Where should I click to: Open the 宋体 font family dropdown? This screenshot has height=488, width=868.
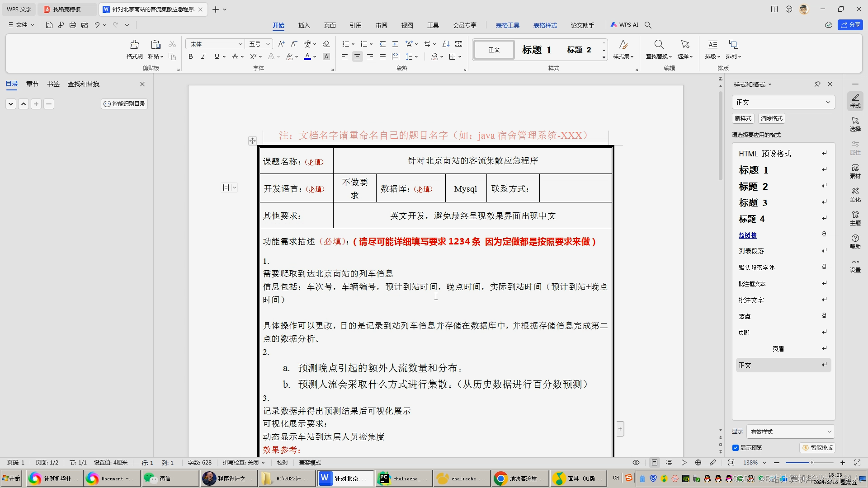click(x=240, y=44)
